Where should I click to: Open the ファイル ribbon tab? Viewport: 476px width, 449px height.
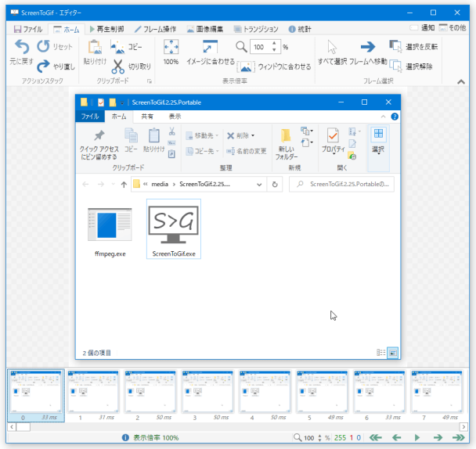pyautogui.click(x=28, y=29)
